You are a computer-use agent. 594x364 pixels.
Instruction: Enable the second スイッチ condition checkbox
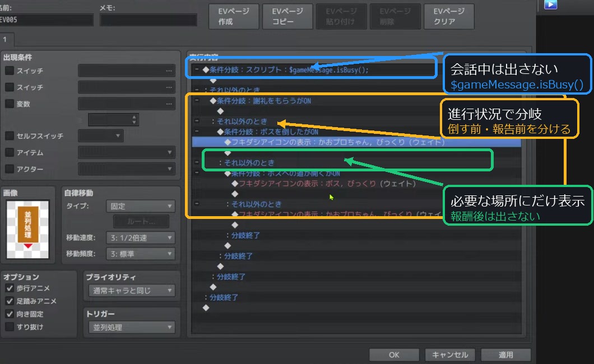point(10,87)
